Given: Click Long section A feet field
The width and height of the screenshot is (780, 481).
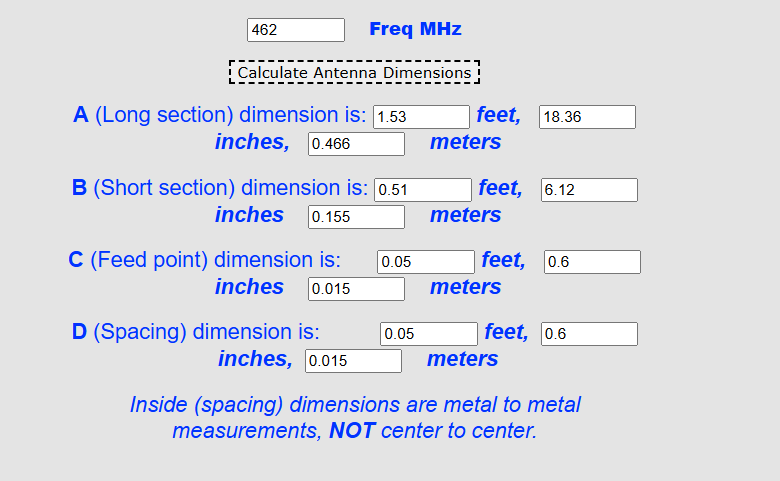Looking at the screenshot, I should [421, 117].
